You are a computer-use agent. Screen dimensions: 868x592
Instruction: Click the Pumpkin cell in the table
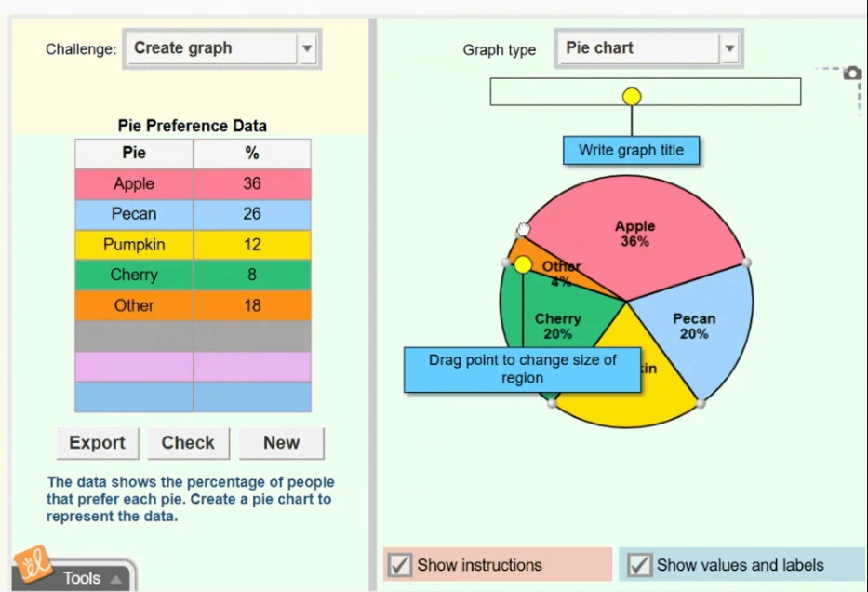[x=134, y=244]
